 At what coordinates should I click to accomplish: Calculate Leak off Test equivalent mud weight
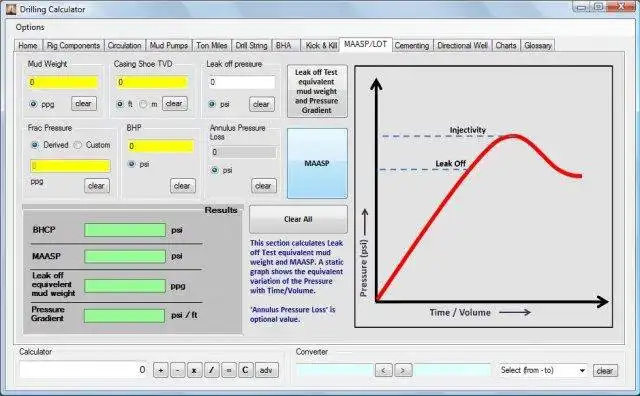[x=317, y=91]
